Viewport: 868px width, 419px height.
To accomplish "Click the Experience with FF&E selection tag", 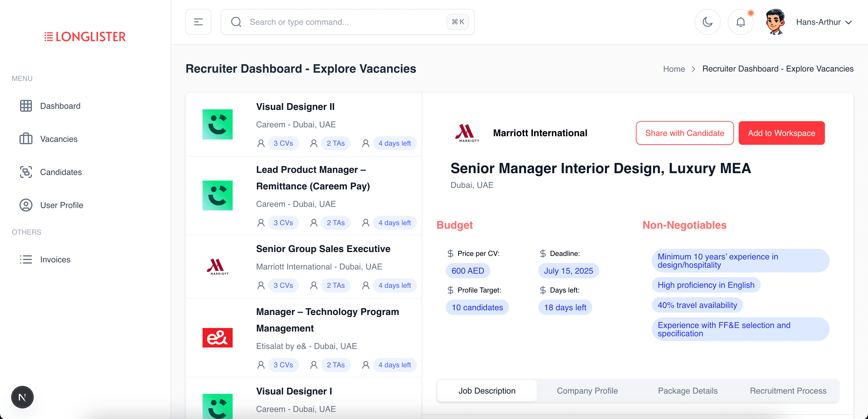I will [740, 329].
